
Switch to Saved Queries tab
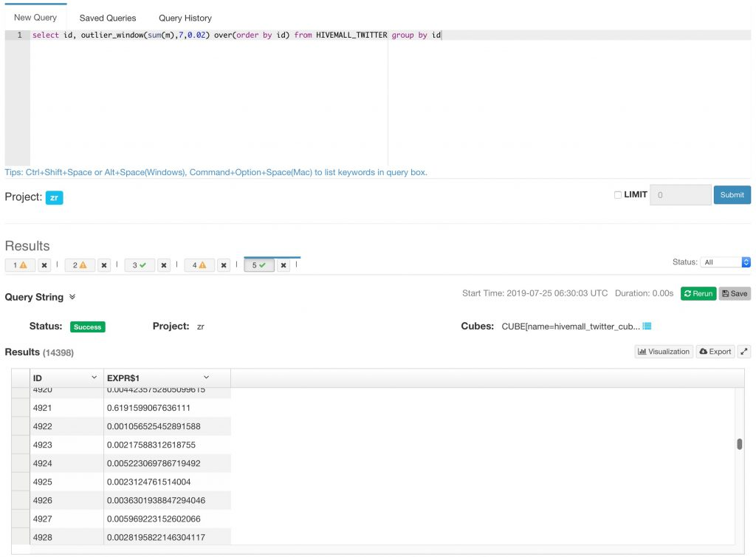point(108,18)
